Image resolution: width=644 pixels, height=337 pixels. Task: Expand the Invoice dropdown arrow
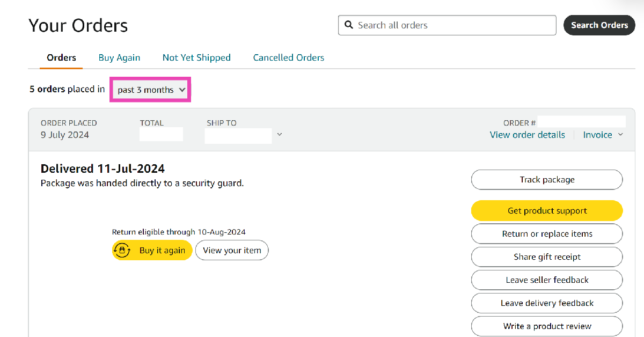(620, 135)
